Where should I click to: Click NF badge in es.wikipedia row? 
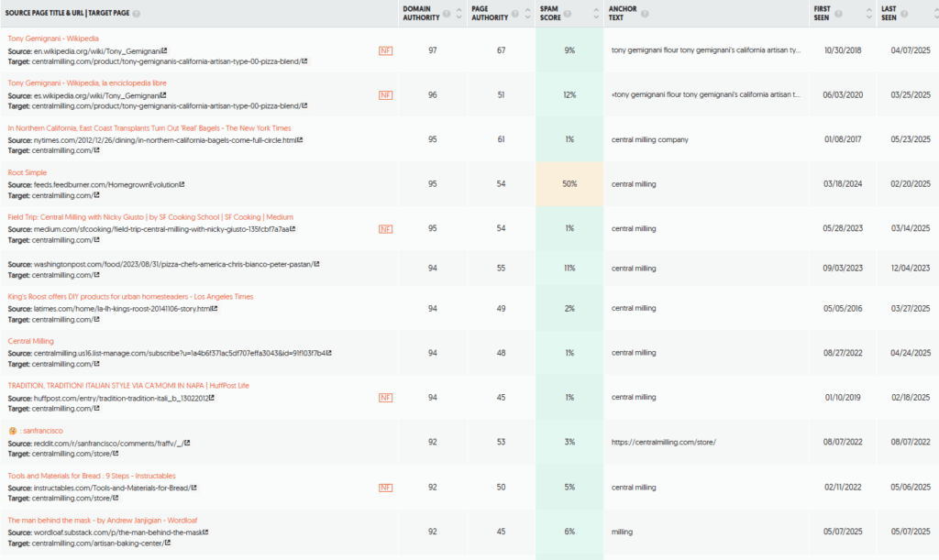[386, 95]
